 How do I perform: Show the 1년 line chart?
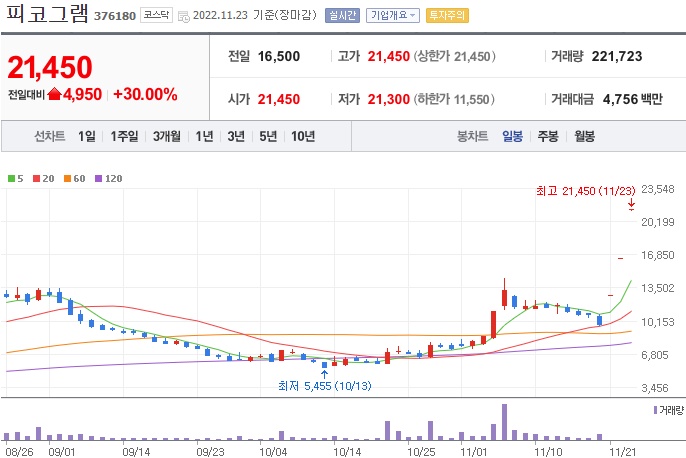click(205, 137)
